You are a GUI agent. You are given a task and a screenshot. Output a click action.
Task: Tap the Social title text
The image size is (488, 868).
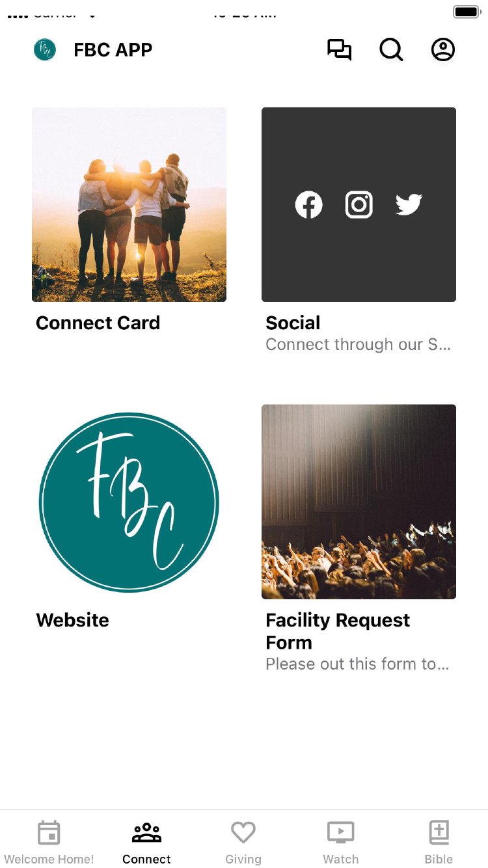[293, 323]
